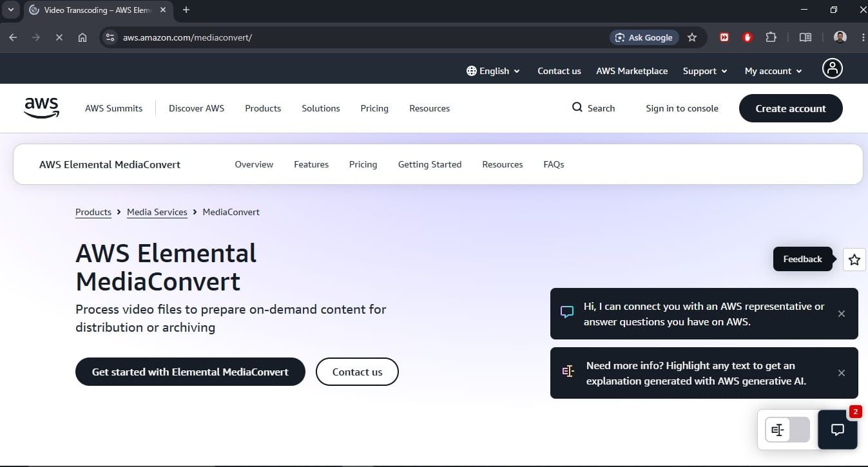868x467 pixels.
Task: Open the Discover AWS menu
Action: 197,108
